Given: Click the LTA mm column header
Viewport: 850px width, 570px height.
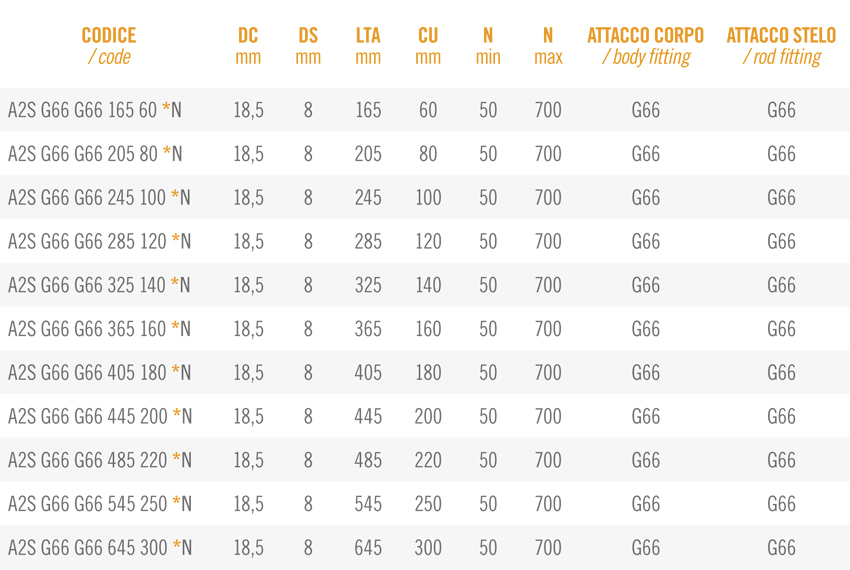Looking at the screenshot, I should (368, 46).
